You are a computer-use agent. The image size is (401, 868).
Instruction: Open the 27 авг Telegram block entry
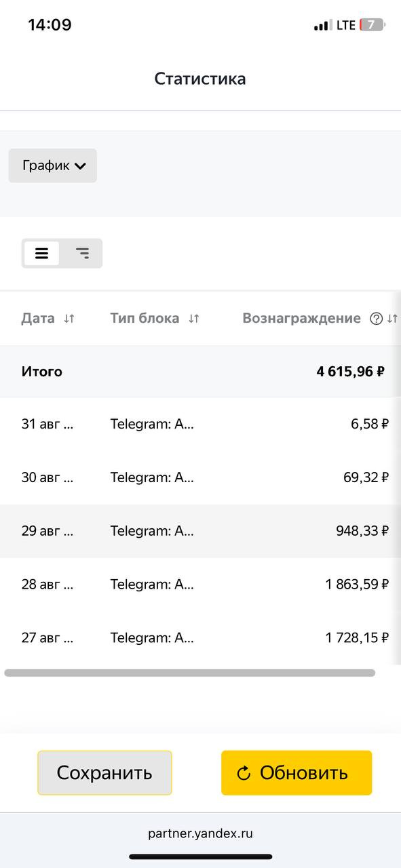tap(152, 637)
